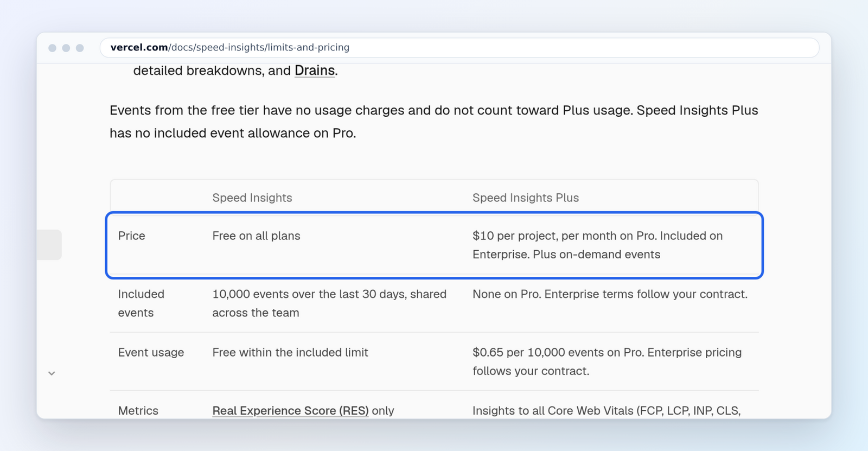Click the gray tab at the left edge
Screen dimensions: 868x451
(49, 245)
